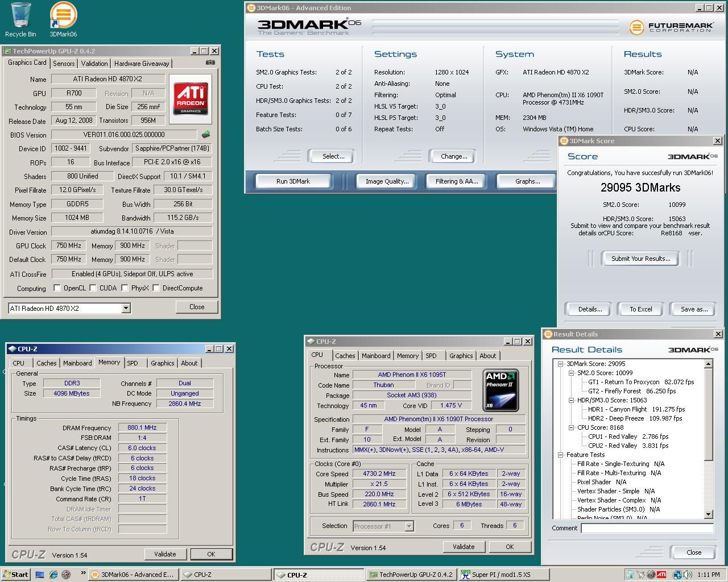Click the AMD Phenom II logo in CPU-Z
The image size is (728, 582).
coord(500,390)
